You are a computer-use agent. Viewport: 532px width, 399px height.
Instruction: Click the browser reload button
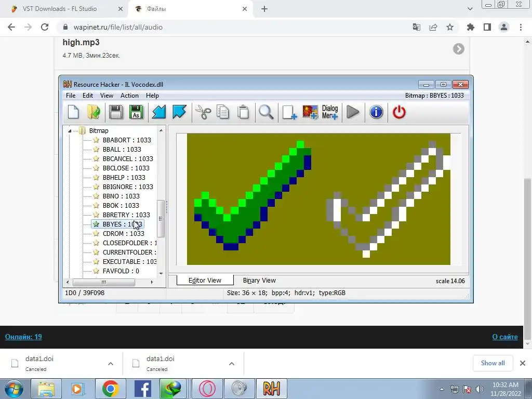tap(45, 27)
